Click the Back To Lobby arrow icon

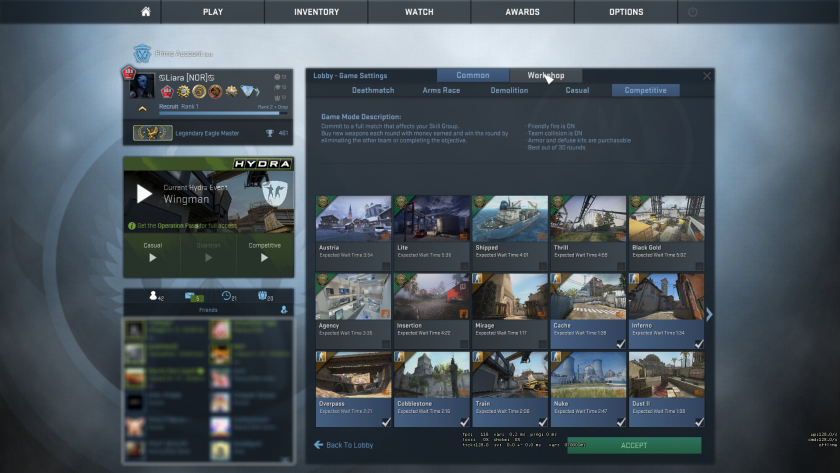[318, 445]
